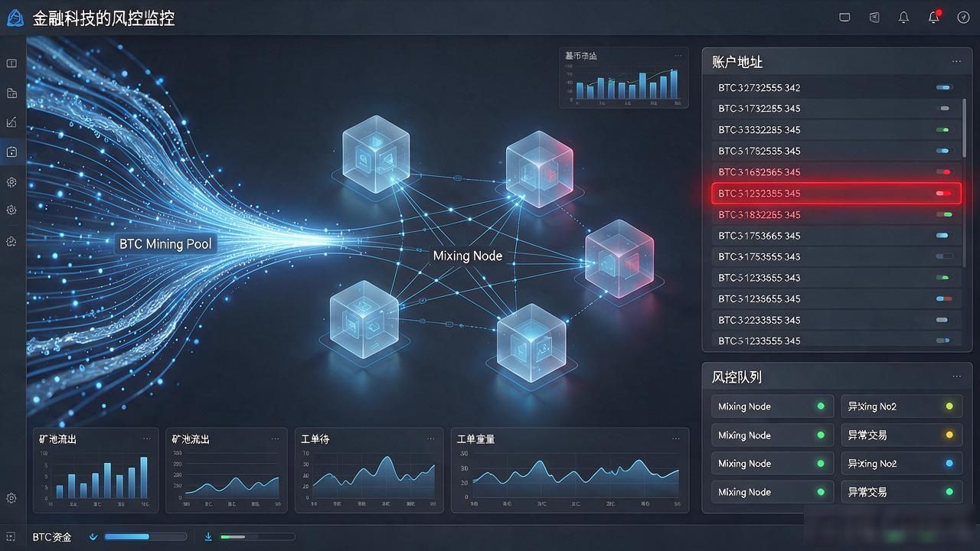
Task: Click the green progress bar in status bar
Action: (256, 537)
